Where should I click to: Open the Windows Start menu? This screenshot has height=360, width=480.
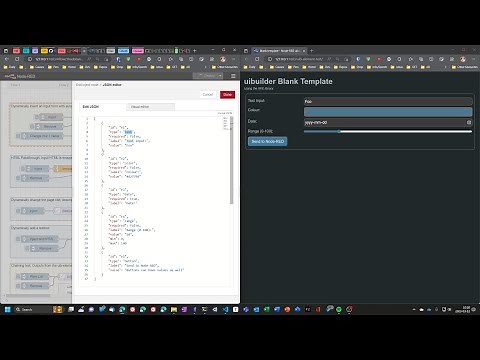point(7,309)
